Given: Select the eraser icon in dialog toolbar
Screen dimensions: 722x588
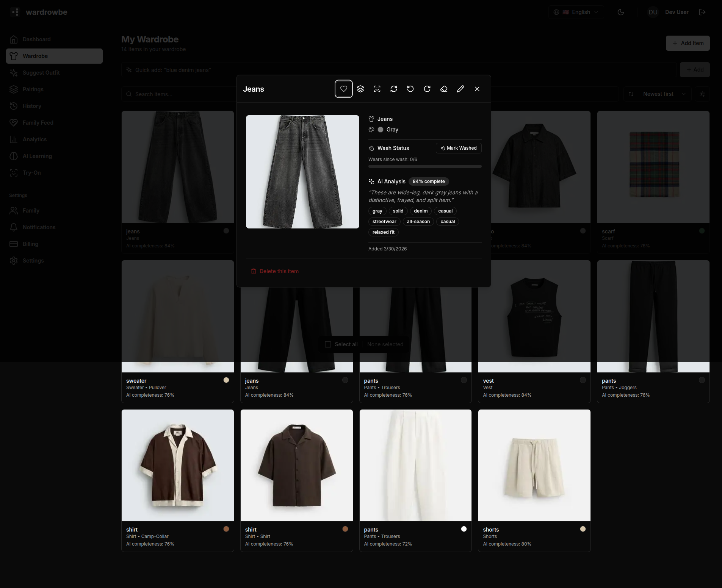Looking at the screenshot, I should (443, 89).
